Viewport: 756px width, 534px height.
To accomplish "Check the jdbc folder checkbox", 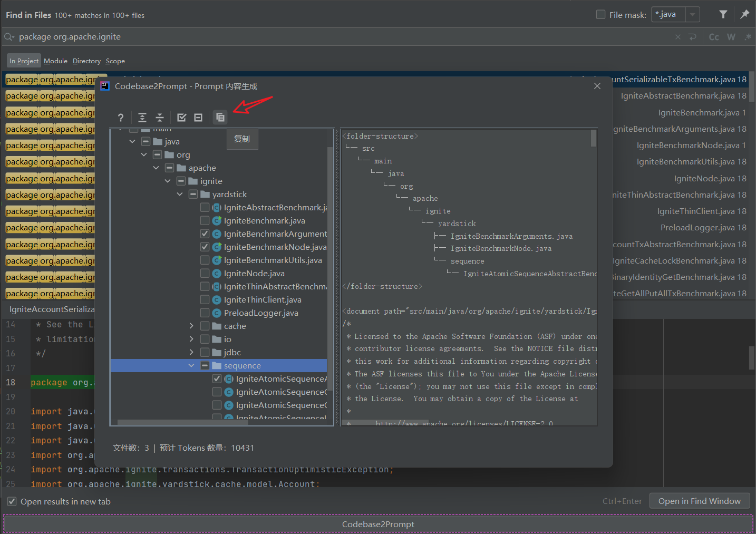I will click(x=205, y=352).
